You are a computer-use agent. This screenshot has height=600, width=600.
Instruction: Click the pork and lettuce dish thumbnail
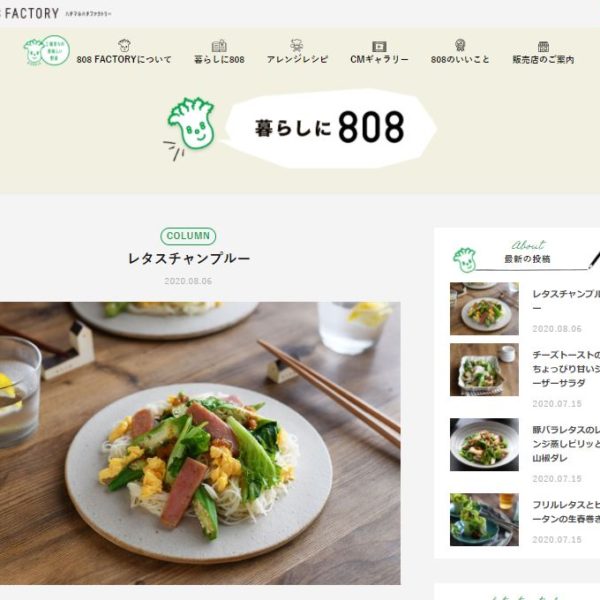click(x=484, y=444)
